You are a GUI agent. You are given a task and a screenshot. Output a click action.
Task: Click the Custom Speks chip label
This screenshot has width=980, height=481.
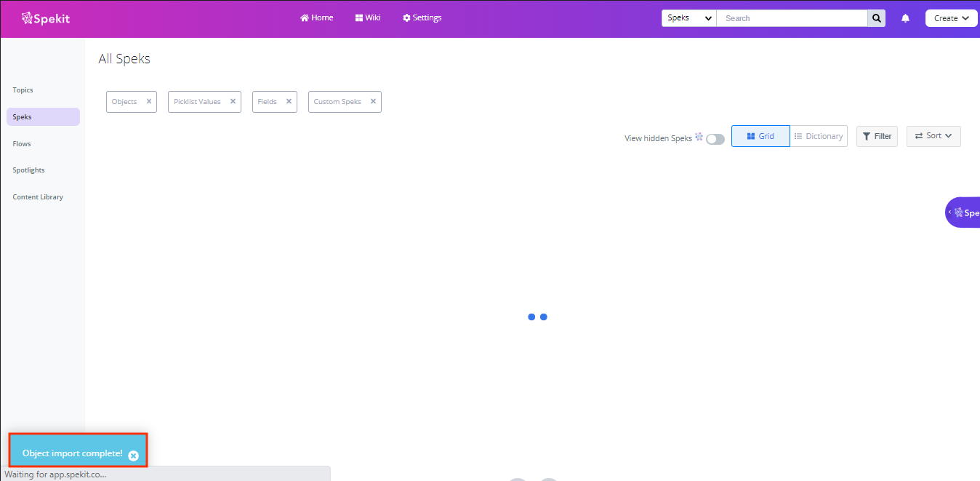pyautogui.click(x=337, y=102)
